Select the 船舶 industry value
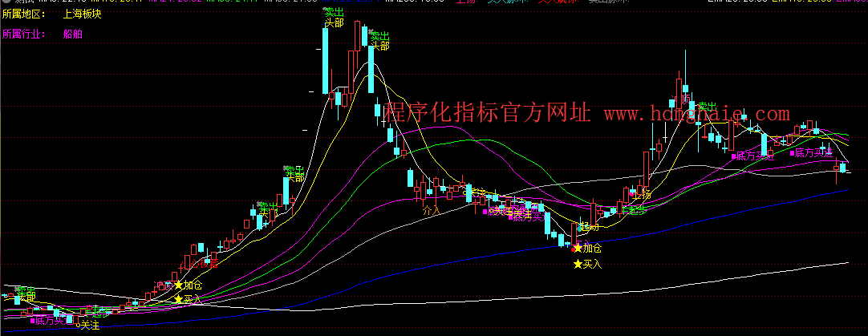The image size is (868, 336). (73, 34)
